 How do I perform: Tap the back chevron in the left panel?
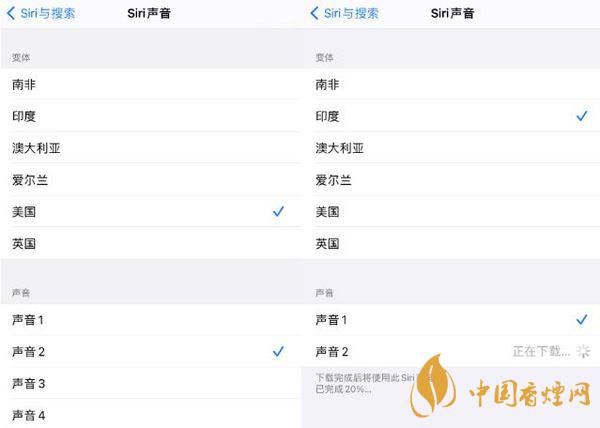pyautogui.click(x=12, y=14)
